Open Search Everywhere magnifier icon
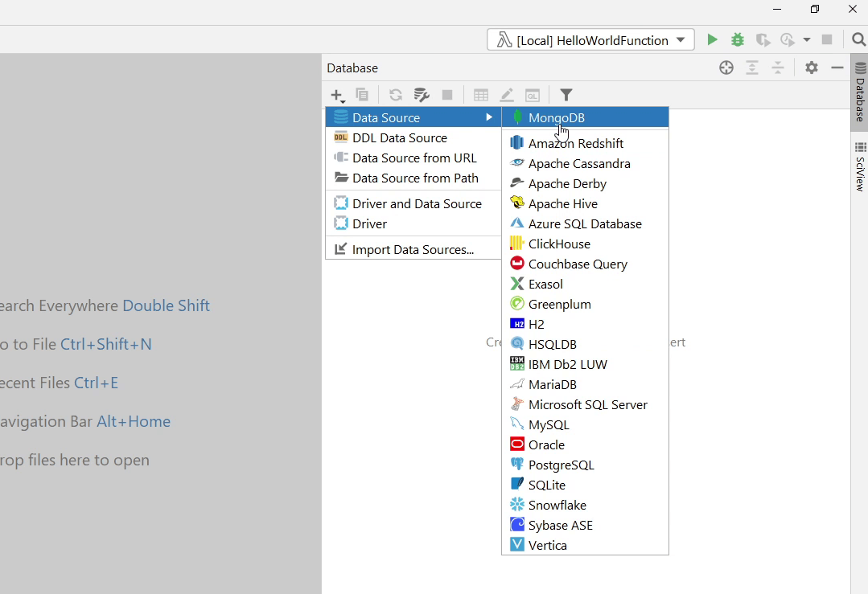Image resolution: width=868 pixels, height=594 pixels. [x=858, y=39]
